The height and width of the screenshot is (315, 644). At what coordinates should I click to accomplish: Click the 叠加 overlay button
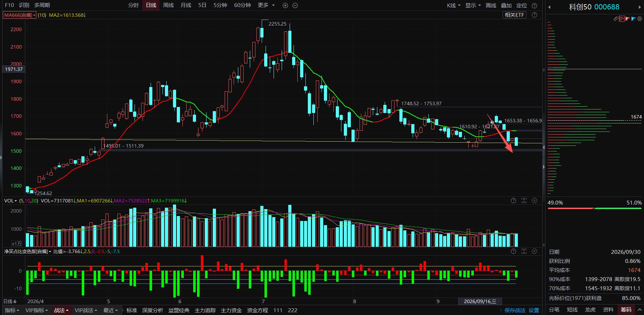[x=506, y=5]
